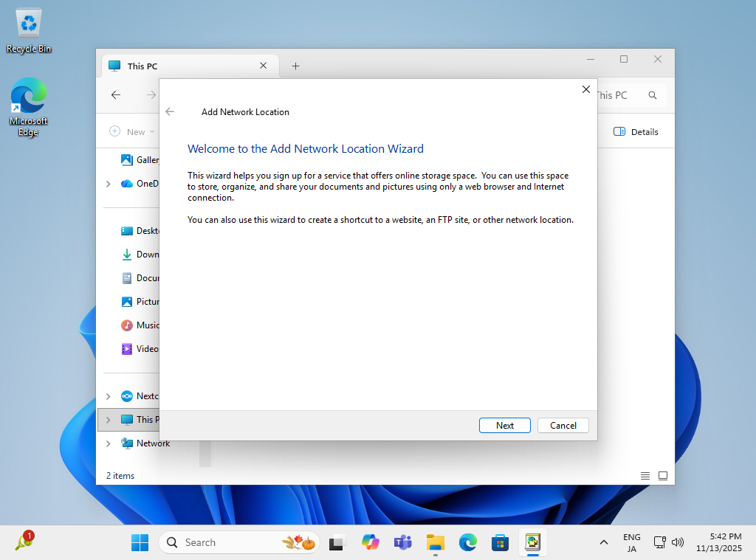Open the Recycle Bin desktop icon
Image resolution: width=756 pixels, height=560 pixels.
pos(29,31)
